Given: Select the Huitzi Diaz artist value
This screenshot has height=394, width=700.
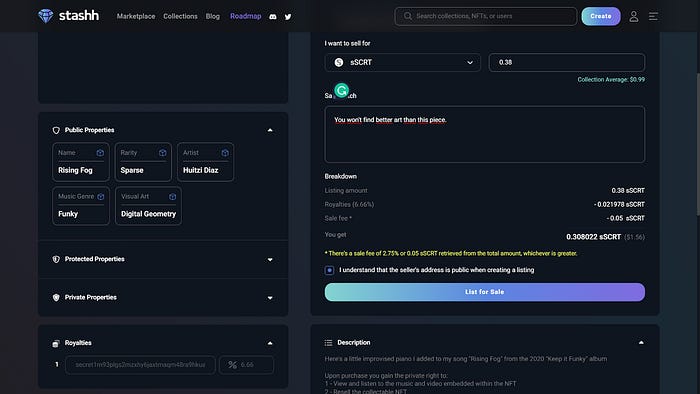Looking at the screenshot, I should pos(200,170).
